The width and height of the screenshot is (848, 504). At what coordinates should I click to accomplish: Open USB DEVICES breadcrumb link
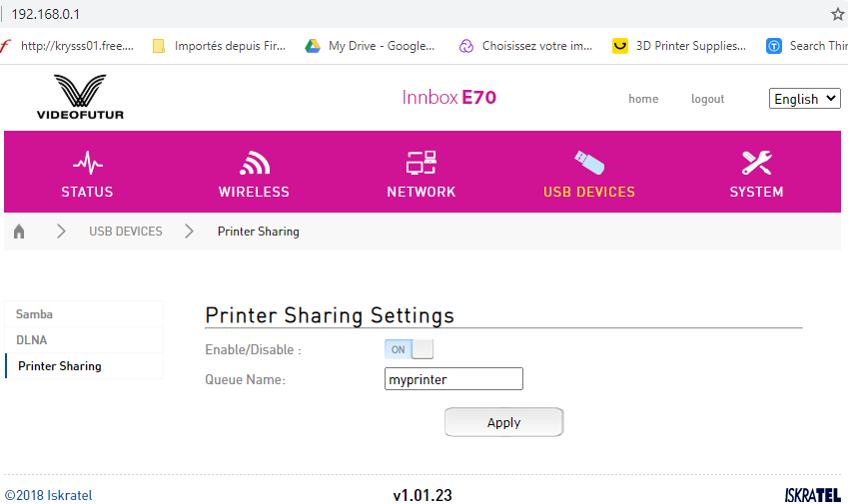tap(125, 232)
